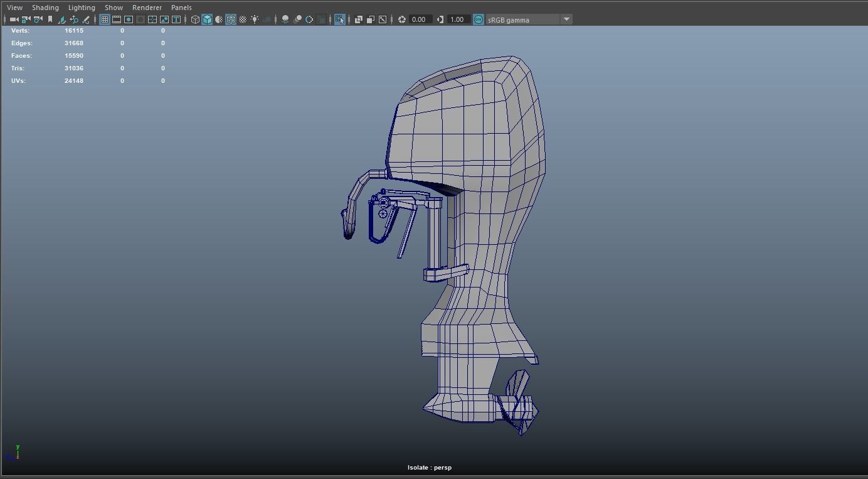Screen dimensions: 868x479
Task: Click the X-Ray Joints icon
Action: pyautogui.click(x=383, y=19)
